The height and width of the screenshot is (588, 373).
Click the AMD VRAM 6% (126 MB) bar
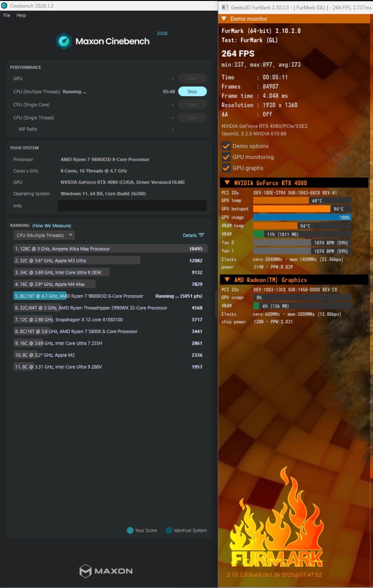(302, 306)
